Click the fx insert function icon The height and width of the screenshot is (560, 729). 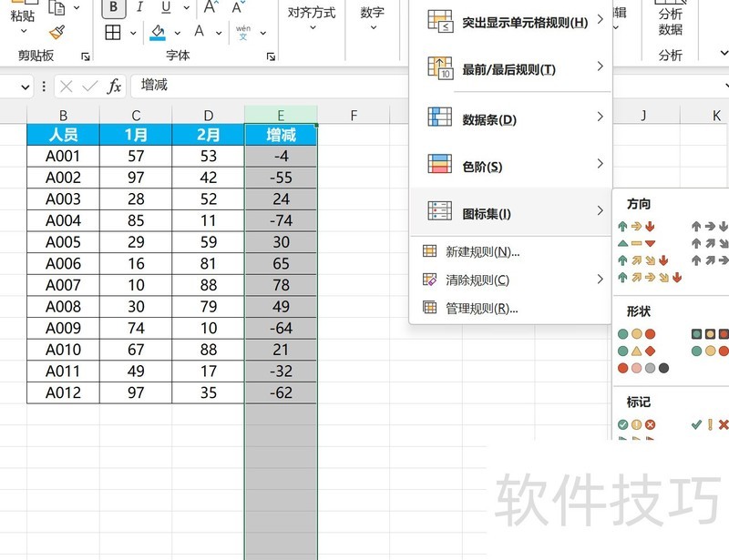tap(115, 87)
